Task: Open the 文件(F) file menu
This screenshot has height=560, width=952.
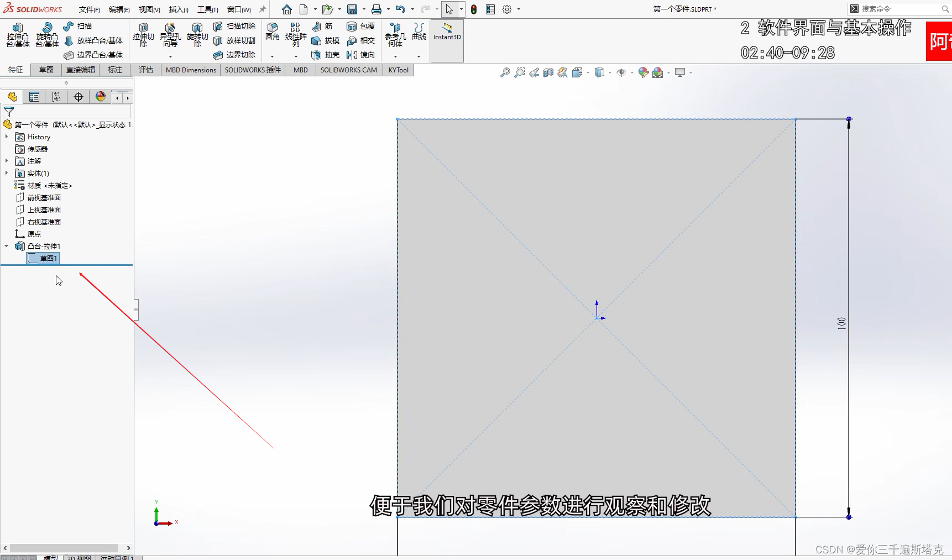Action: coord(89,9)
